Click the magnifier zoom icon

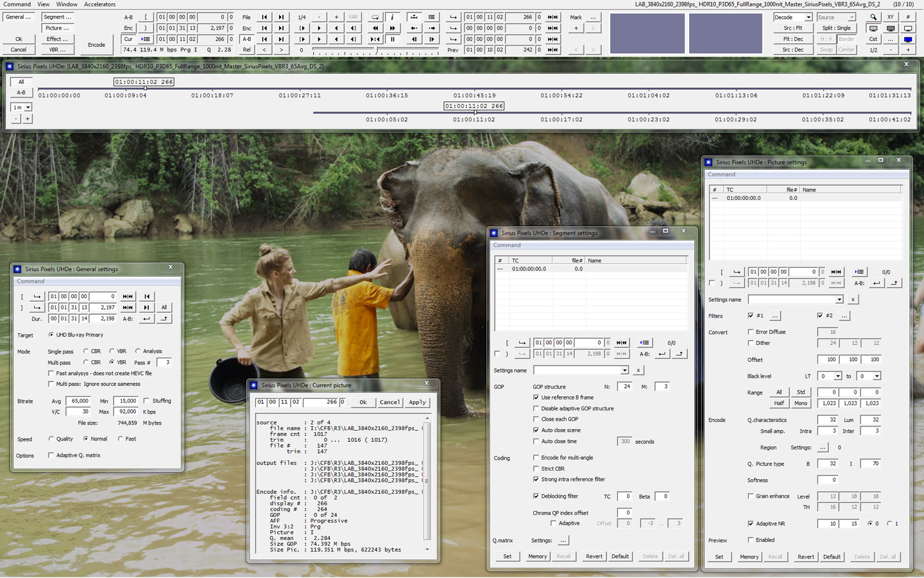click(873, 17)
